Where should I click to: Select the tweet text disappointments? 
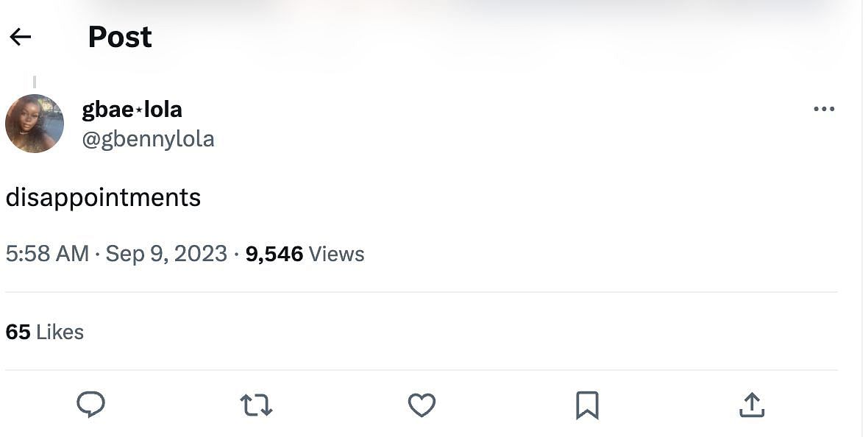pyautogui.click(x=103, y=198)
